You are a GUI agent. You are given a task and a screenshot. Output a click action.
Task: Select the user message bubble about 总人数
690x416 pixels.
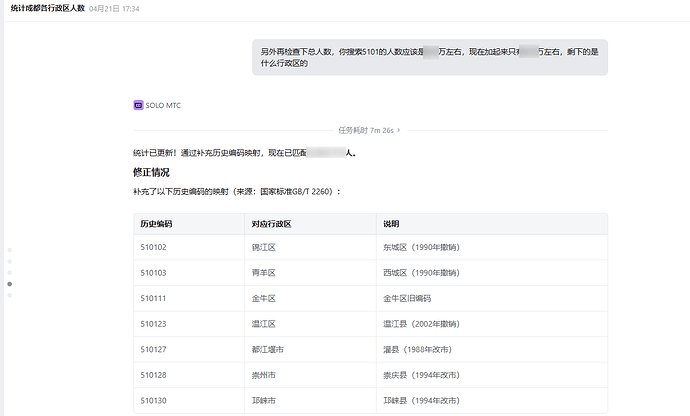[x=430, y=57]
